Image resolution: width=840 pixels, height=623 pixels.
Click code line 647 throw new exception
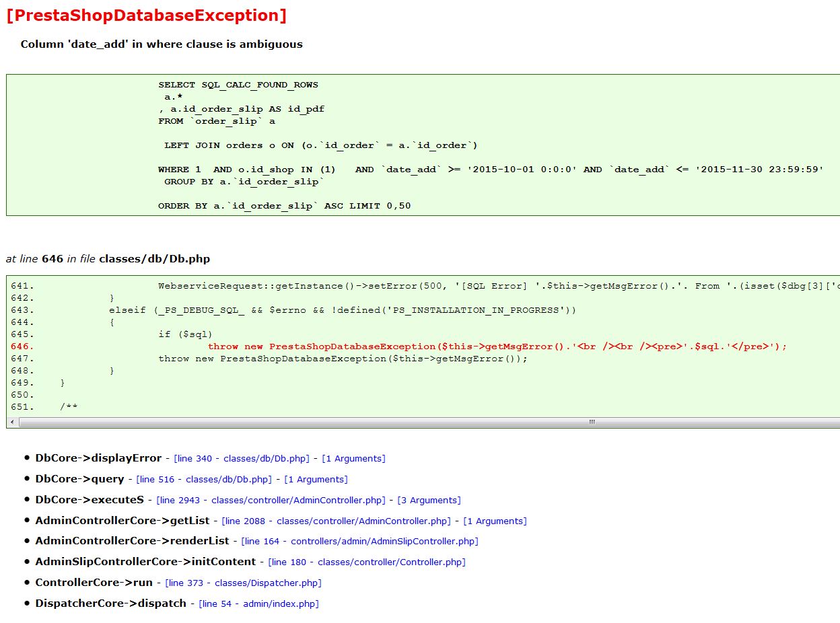[x=343, y=359]
